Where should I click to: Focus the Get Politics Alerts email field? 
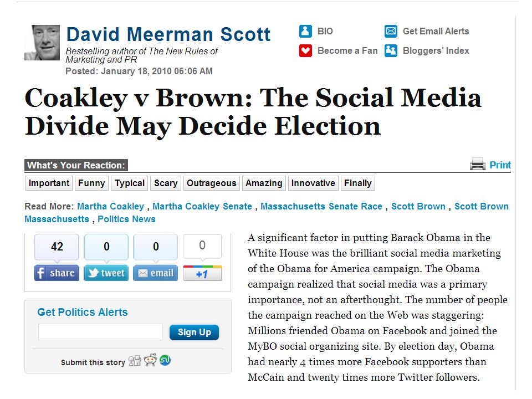(x=100, y=332)
